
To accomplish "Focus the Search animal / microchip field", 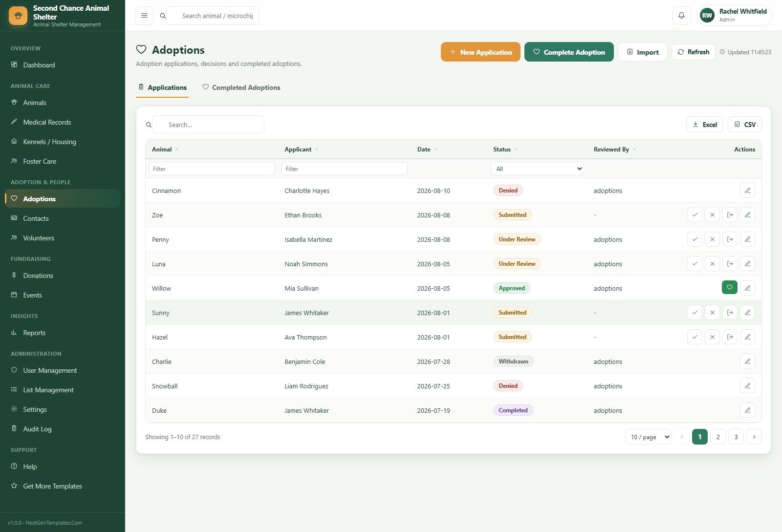I will click(213, 16).
